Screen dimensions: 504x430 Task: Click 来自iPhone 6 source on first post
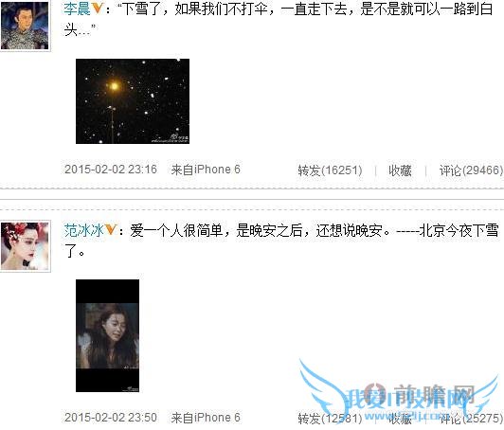coord(206,170)
